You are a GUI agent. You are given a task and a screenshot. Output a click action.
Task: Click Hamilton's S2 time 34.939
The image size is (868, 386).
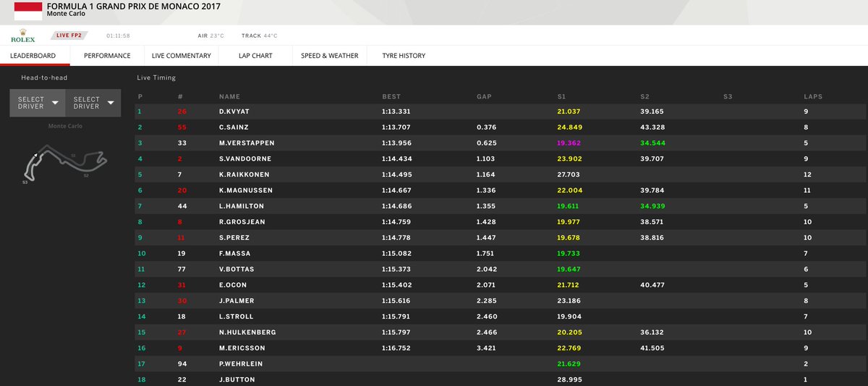tap(652, 206)
